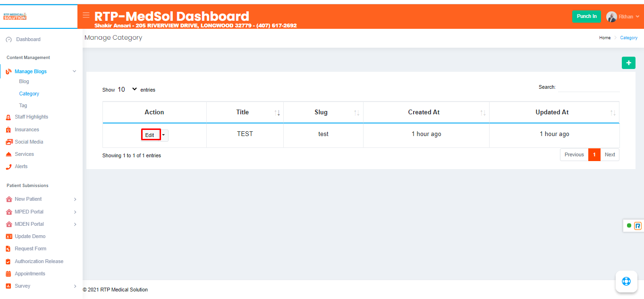Open the Appointments menu item

coord(30,274)
